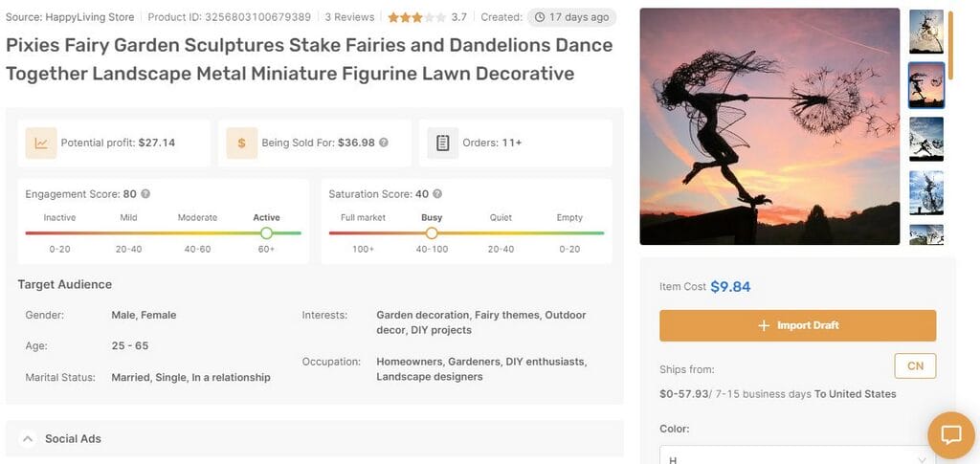
Task: Click Saturation Score help question icon
Action: [437, 194]
